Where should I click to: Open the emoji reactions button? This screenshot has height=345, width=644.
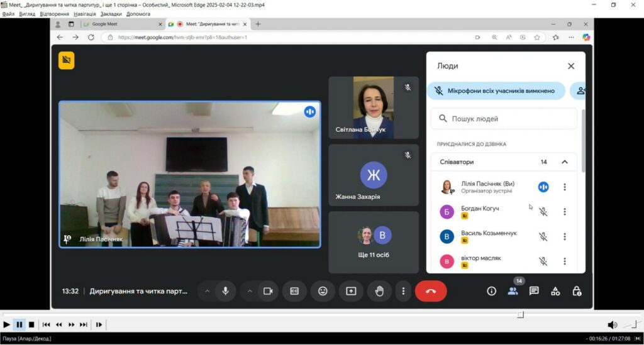(x=323, y=291)
